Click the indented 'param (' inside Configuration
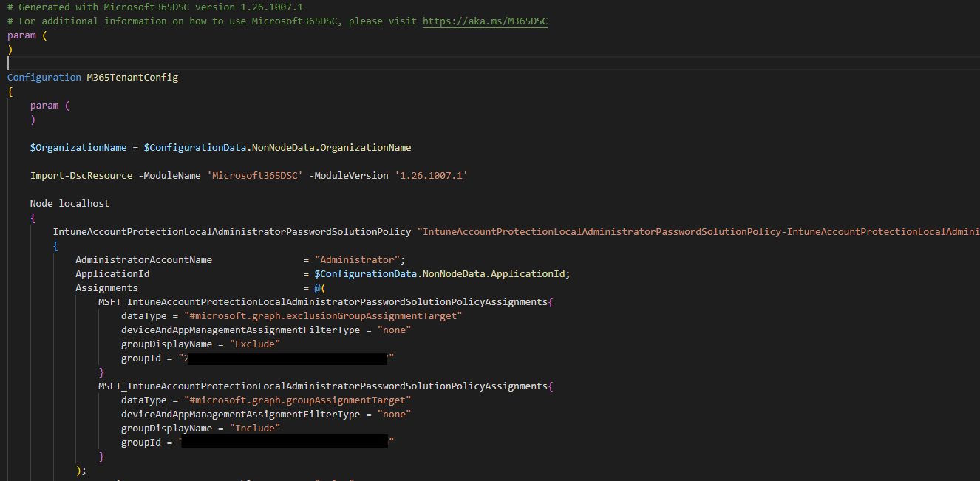This screenshot has height=481, width=980. [x=50, y=105]
